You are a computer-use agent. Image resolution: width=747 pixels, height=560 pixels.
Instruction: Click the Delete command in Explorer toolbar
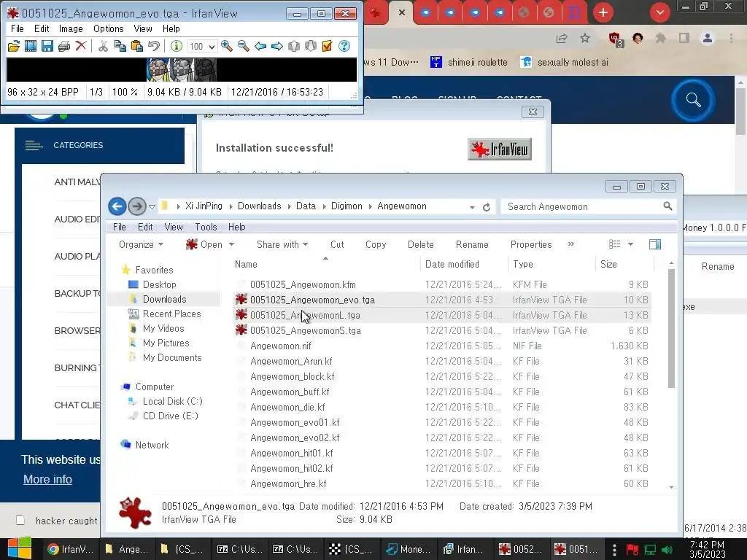tap(421, 244)
